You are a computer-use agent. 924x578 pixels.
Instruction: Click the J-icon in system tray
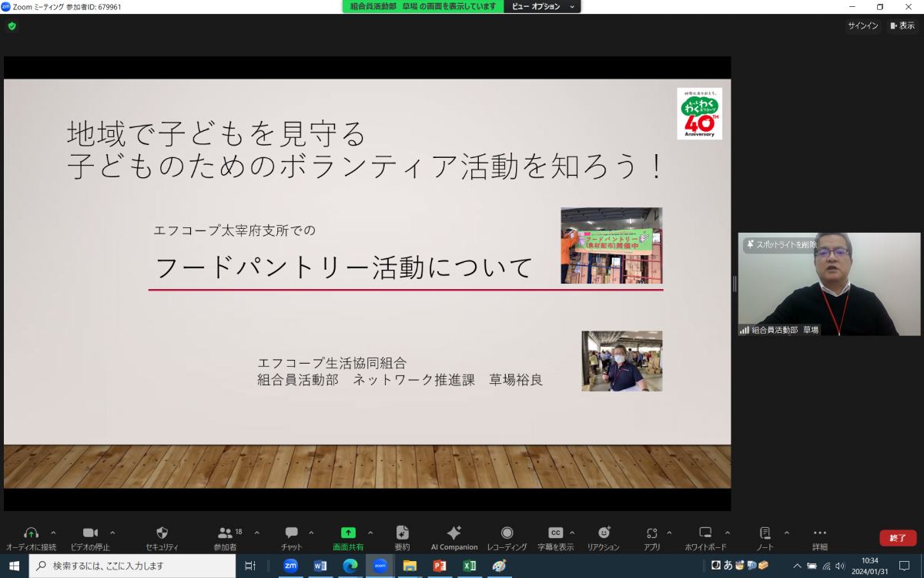point(715,565)
